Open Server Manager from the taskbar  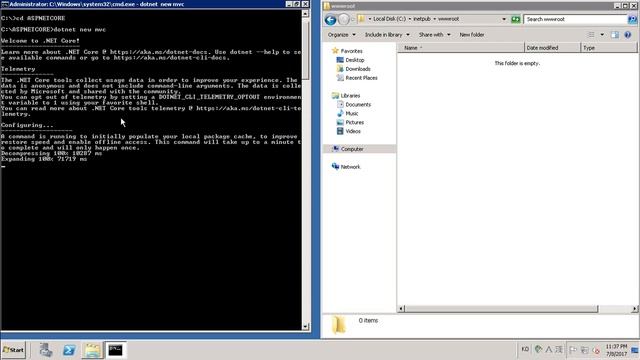(x=46, y=350)
